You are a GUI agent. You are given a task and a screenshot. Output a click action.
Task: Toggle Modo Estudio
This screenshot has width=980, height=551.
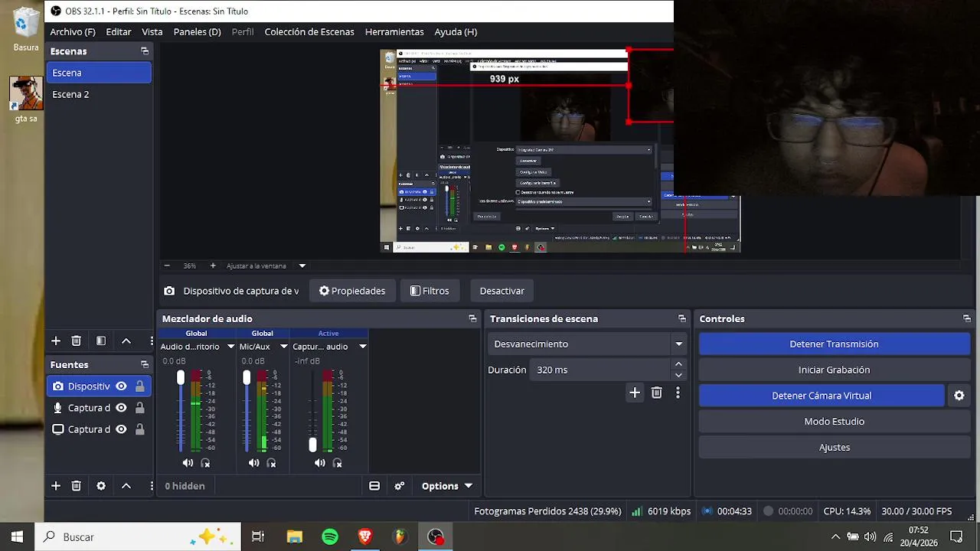tap(834, 422)
